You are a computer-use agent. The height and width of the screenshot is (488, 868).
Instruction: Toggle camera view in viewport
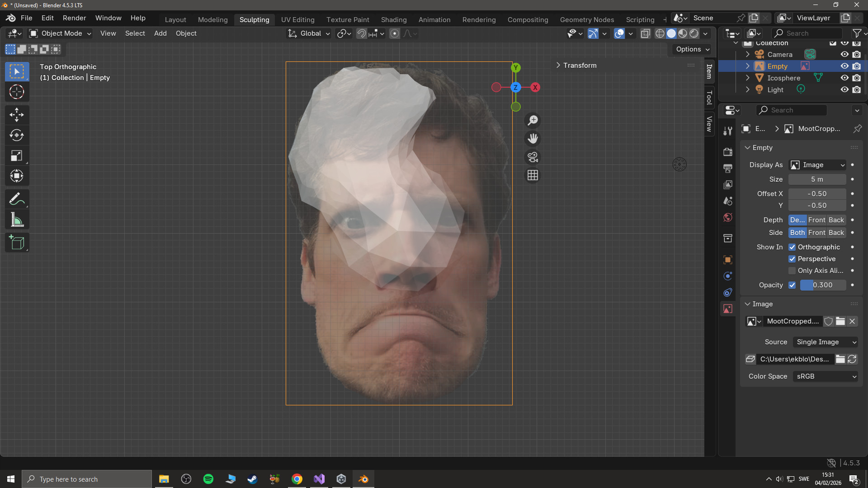point(533,157)
